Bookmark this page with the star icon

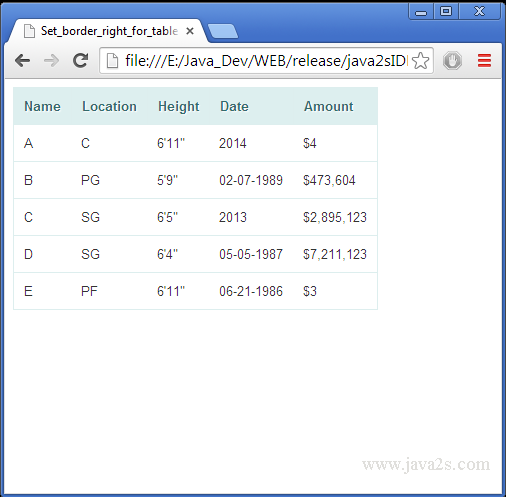coord(420,61)
